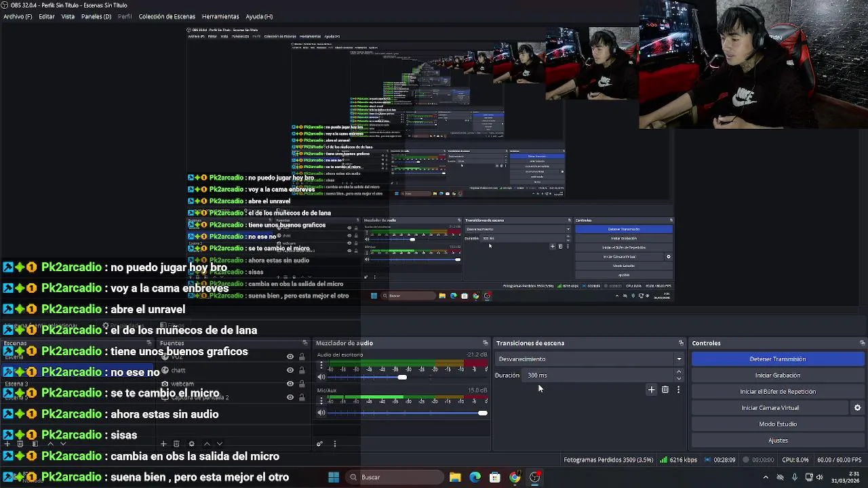Add a new scene in Escenas toolbar
868x488 pixels.
pos(7,444)
